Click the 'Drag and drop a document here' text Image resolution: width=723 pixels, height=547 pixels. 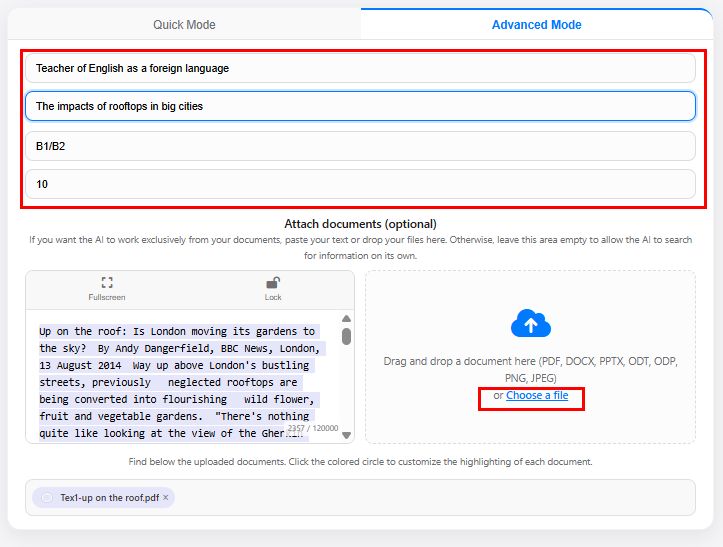click(x=530, y=361)
